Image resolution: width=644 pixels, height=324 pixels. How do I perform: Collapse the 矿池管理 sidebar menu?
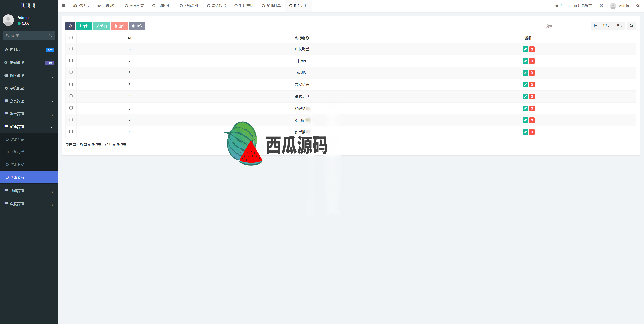29,127
